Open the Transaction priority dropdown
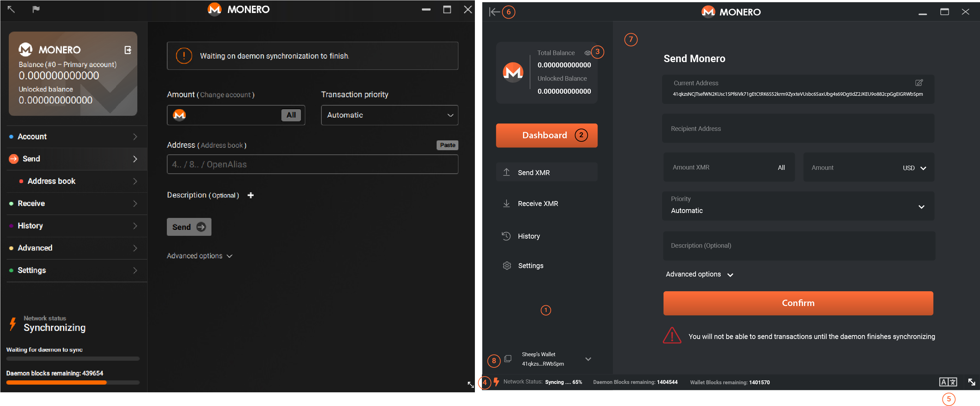This screenshot has width=980, height=406. point(389,115)
